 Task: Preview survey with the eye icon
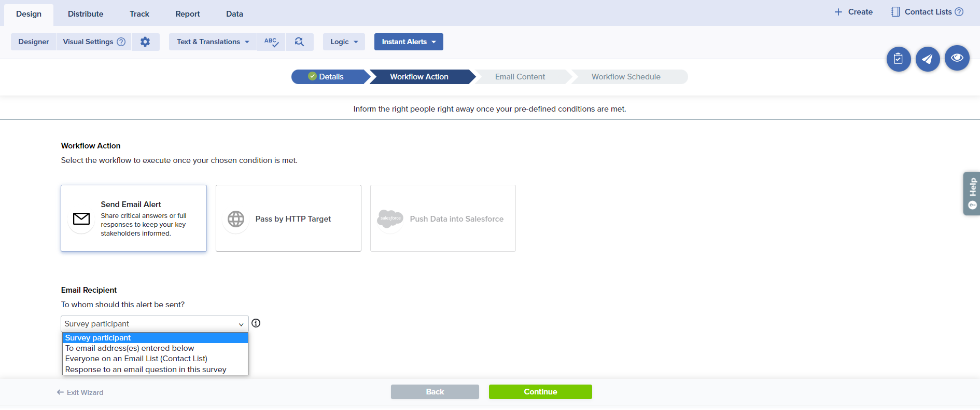pos(957,58)
